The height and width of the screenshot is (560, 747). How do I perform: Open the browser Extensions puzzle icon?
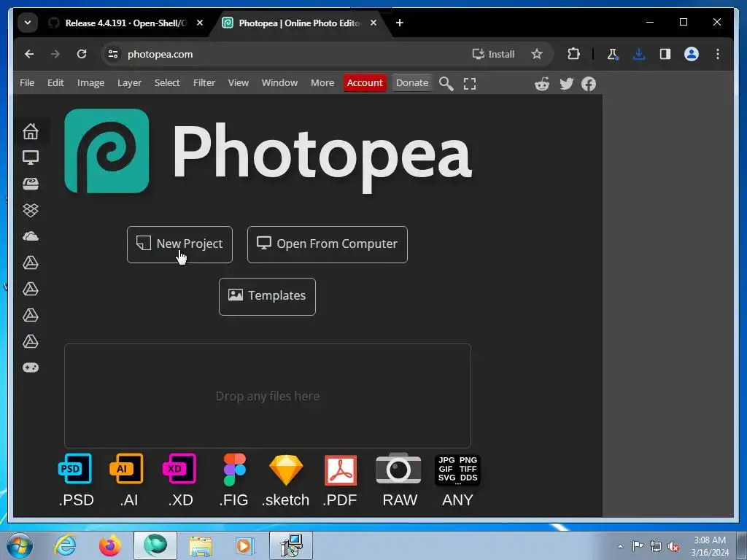573,54
